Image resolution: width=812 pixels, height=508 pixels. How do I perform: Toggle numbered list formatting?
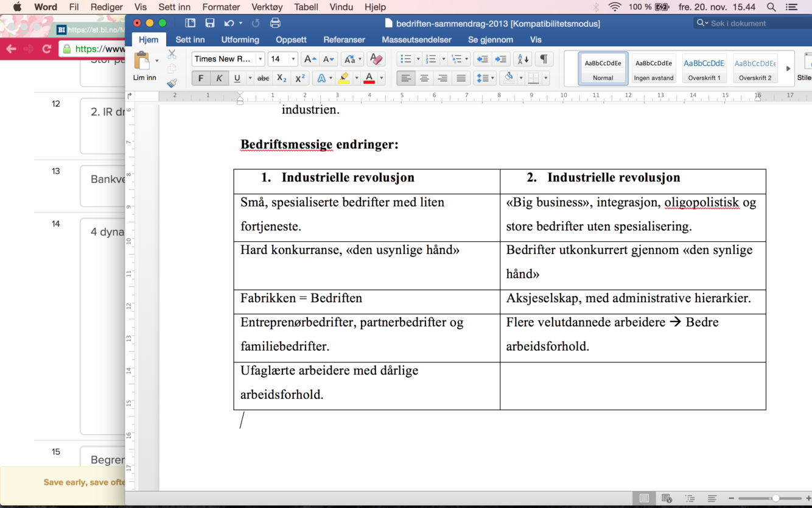click(x=431, y=59)
